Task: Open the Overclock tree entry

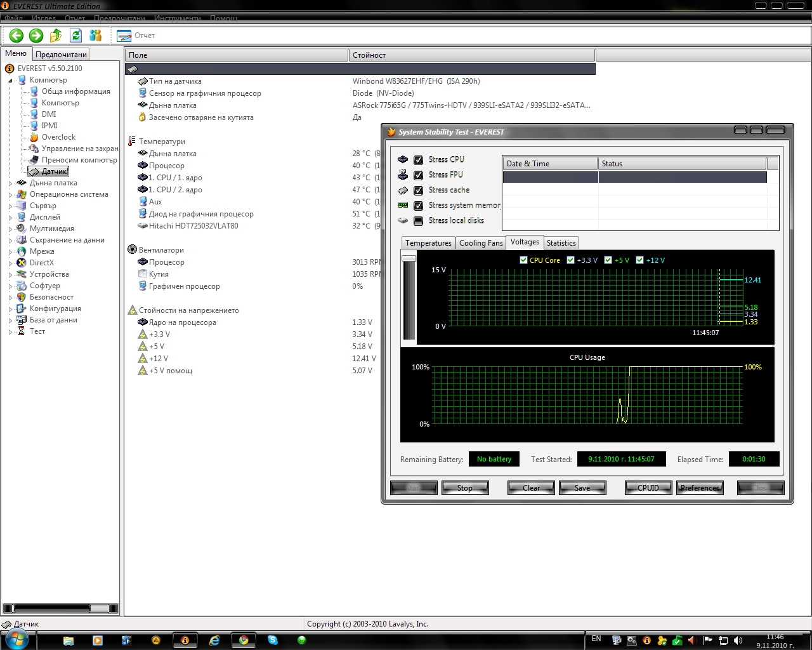Action: [58, 137]
